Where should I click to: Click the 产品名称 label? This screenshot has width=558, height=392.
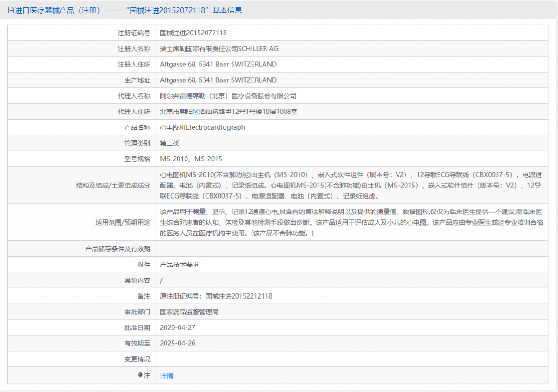[137, 127]
